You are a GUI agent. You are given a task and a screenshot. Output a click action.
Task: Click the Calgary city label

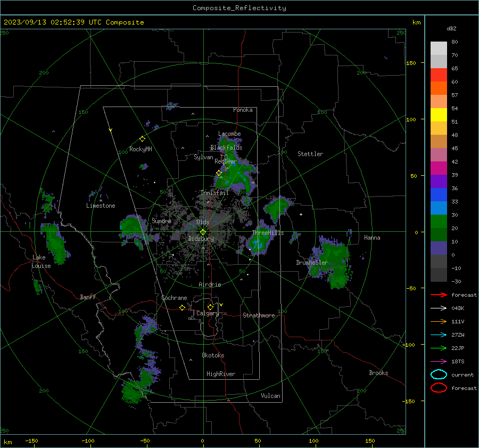(208, 313)
